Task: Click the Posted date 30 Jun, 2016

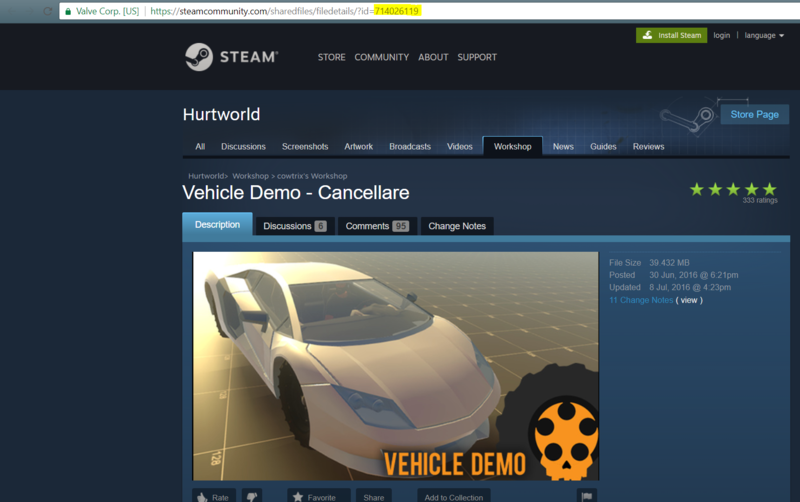Action: (x=693, y=275)
